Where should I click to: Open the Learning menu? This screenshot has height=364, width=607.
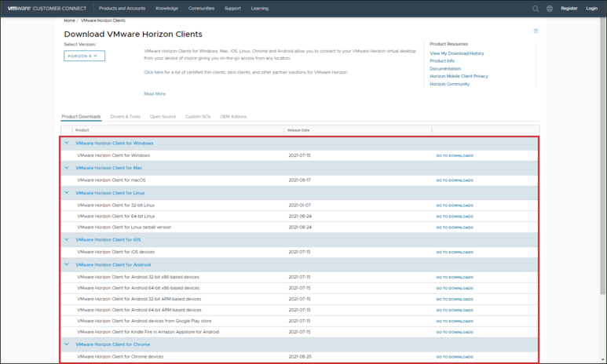[x=260, y=8]
